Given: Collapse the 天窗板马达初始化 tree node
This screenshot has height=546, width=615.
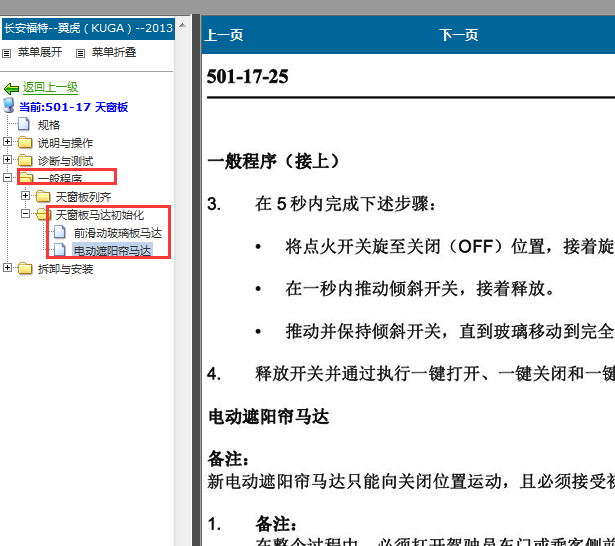Looking at the screenshot, I should (x=25, y=213).
